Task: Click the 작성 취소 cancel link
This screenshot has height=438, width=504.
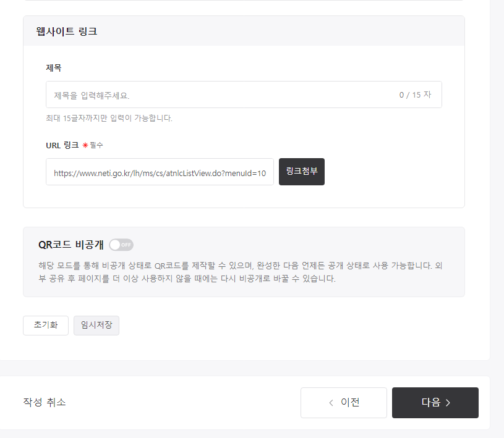Action: (x=44, y=402)
